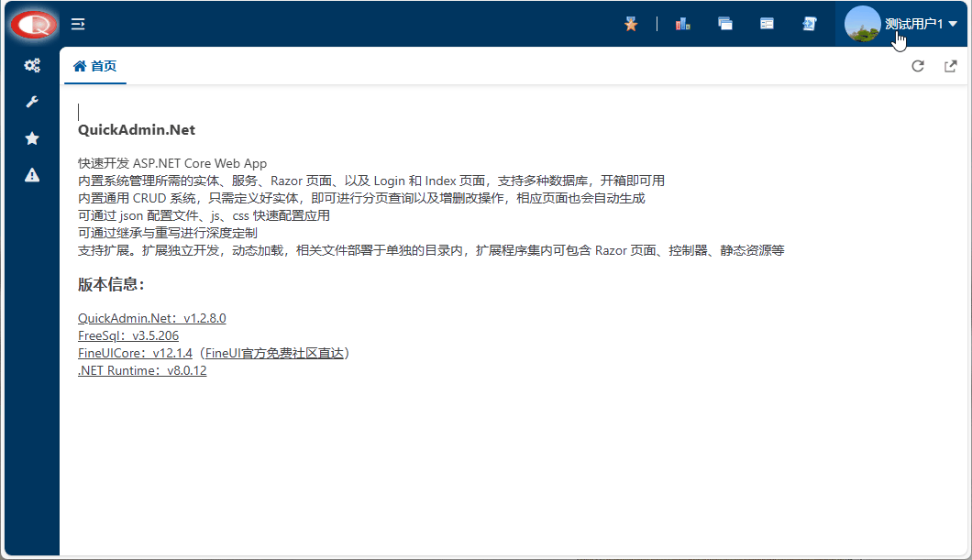Click the line starting '支持扩展。扩展独立开发'
Image resolution: width=972 pixels, height=560 pixels.
click(x=432, y=250)
